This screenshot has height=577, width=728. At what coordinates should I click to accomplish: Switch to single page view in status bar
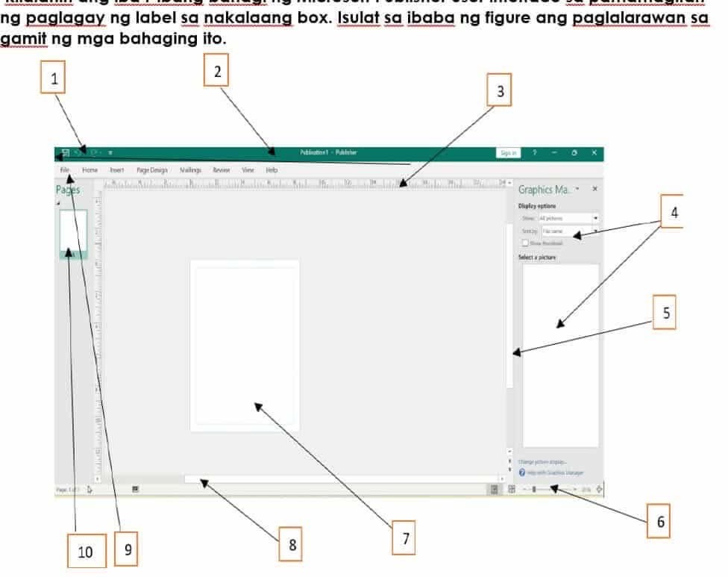(495, 490)
